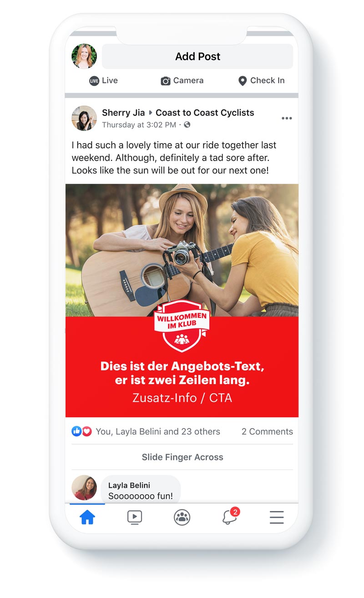
Task: Click the blue Like reaction icon
Action: tap(76, 431)
